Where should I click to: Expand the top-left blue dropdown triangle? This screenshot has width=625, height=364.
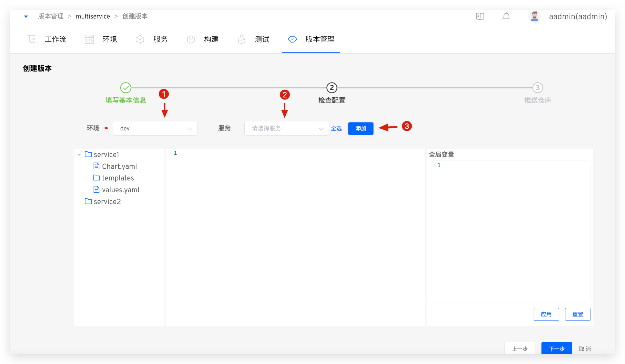26,16
